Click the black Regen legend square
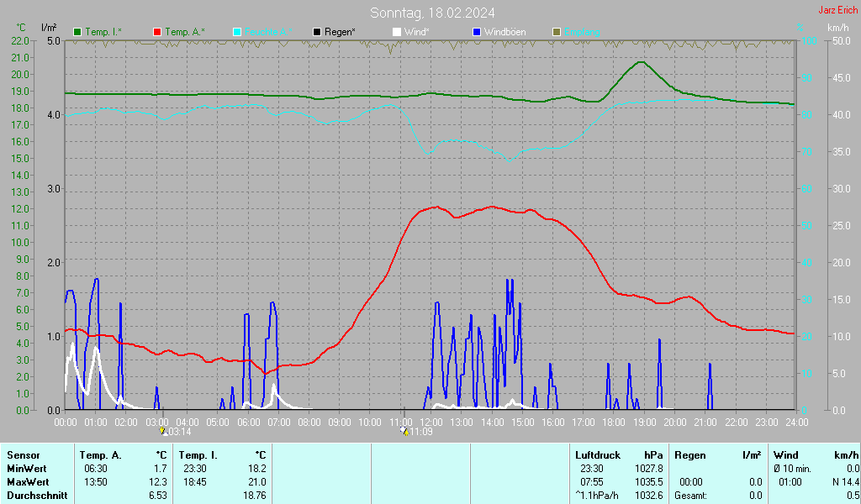 [317, 32]
